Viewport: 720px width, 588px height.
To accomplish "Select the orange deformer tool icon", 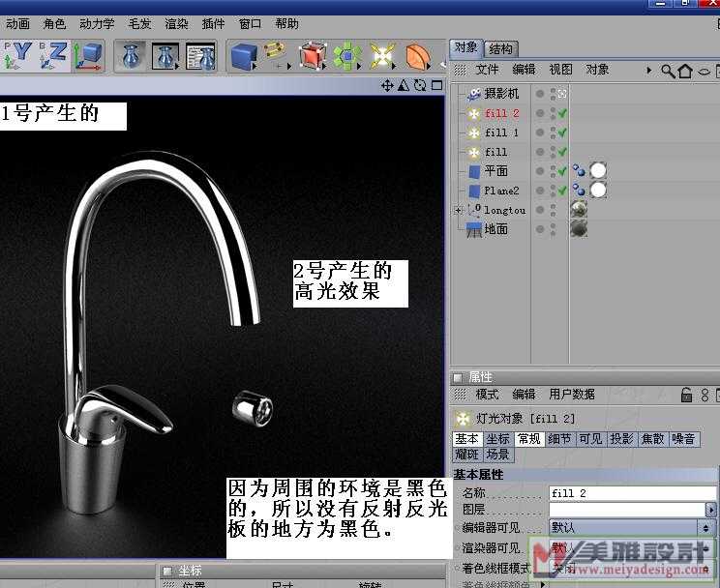I will [418, 57].
